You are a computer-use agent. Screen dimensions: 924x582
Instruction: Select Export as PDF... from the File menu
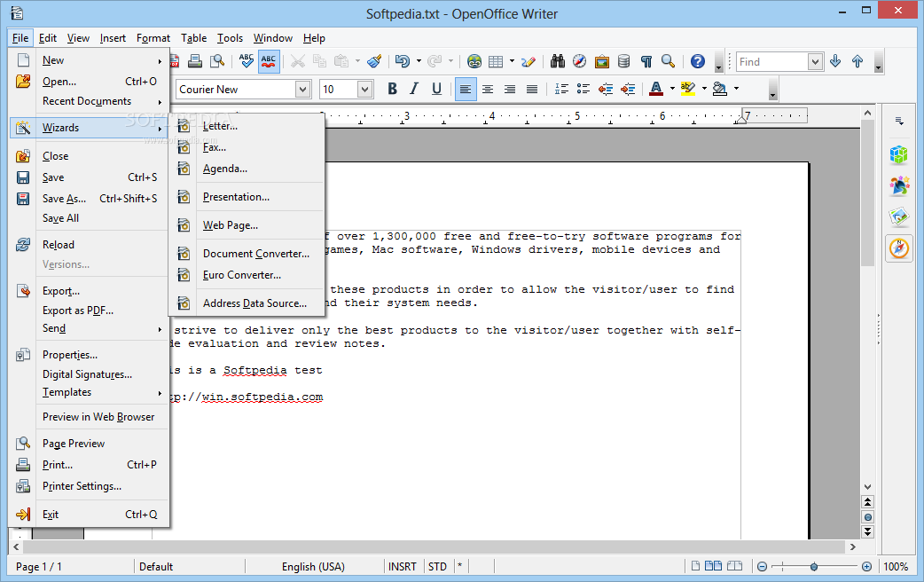[89, 311]
